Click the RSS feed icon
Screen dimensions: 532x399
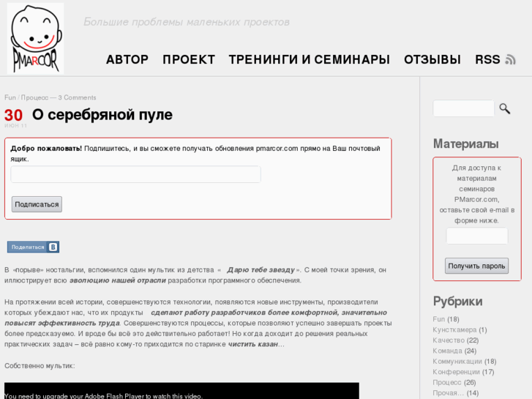511,59
